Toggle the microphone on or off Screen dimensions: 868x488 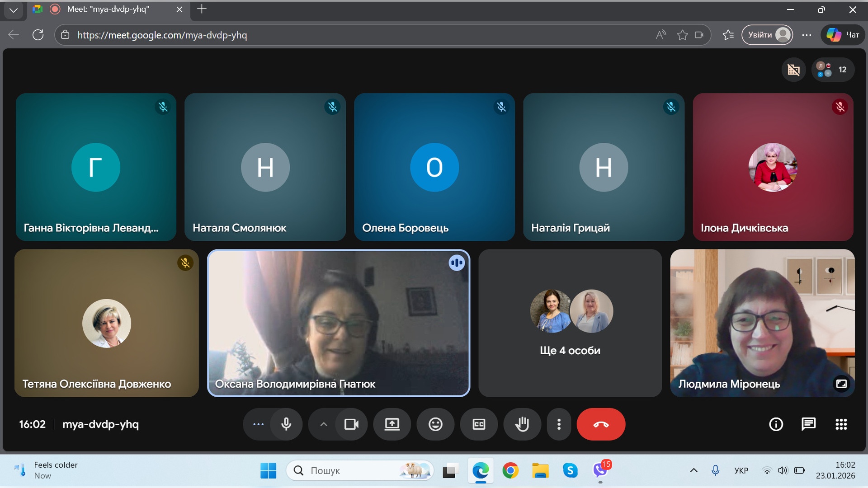pos(286,424)
